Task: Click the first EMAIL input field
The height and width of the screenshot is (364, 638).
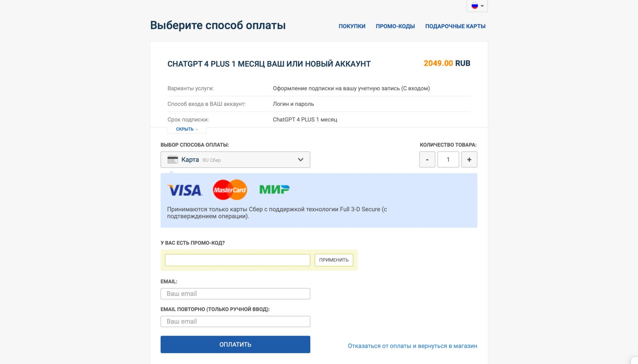Action: [x=235, y=293]
